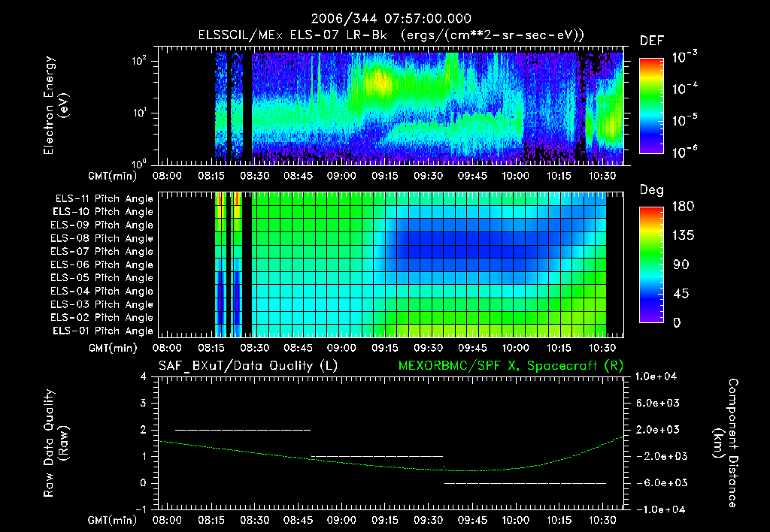Screen dimensions: 770x532
Task: Click the data quality line segment at level 1
Action: point(377,456)
